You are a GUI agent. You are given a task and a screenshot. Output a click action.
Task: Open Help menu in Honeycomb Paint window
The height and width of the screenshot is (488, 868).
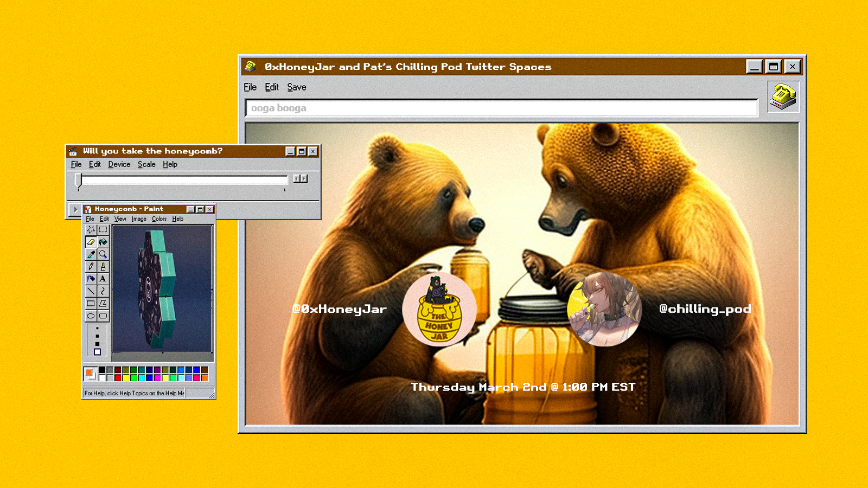(x=178, y=219)
